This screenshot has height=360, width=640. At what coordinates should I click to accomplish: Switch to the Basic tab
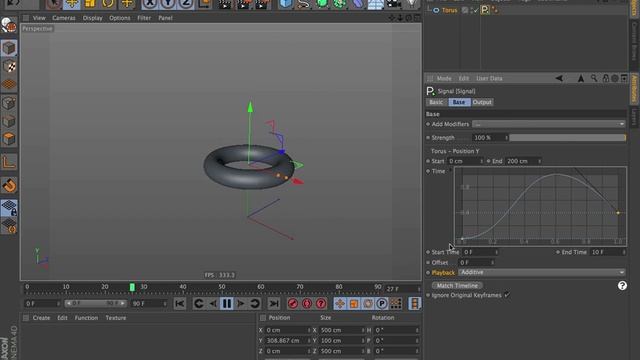[x=436, y=102]
